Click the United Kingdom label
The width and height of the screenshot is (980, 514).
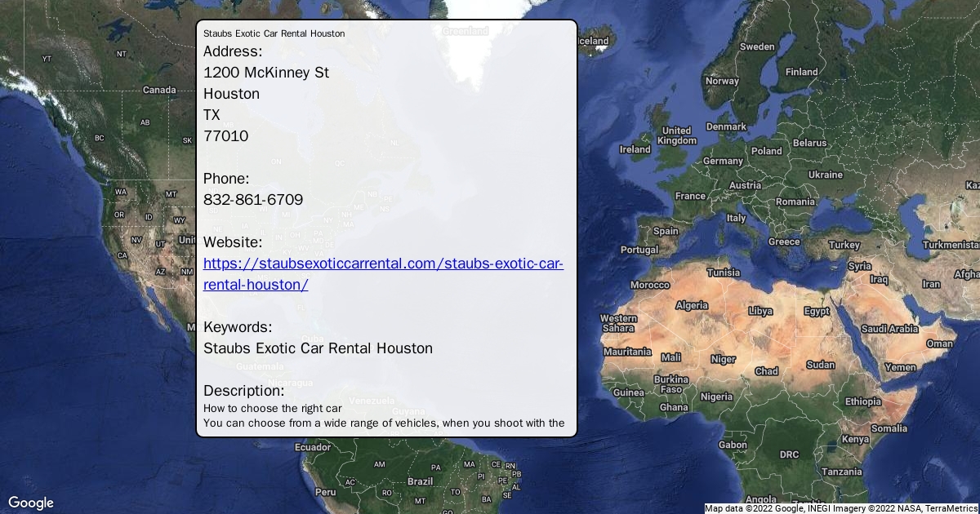point(677,135)
